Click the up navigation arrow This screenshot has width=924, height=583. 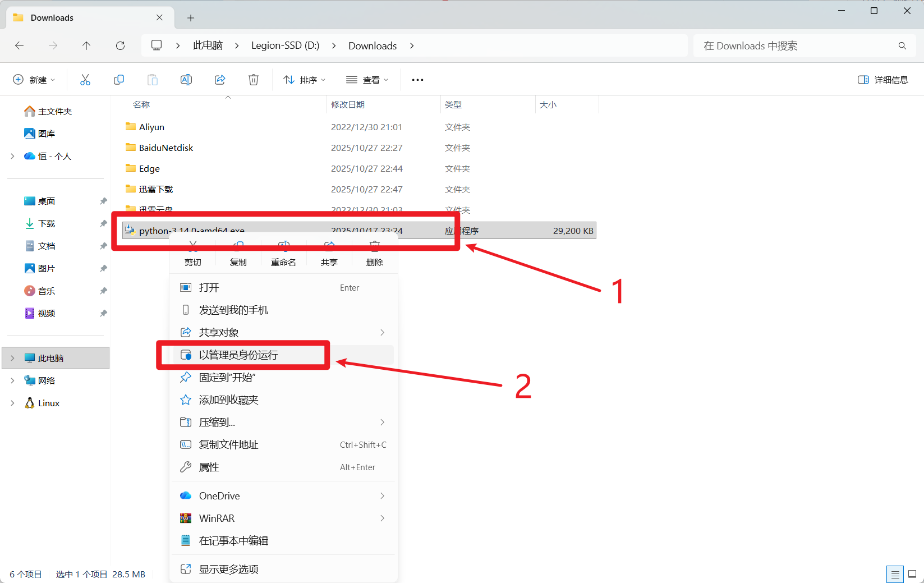(x=86, y=45)
